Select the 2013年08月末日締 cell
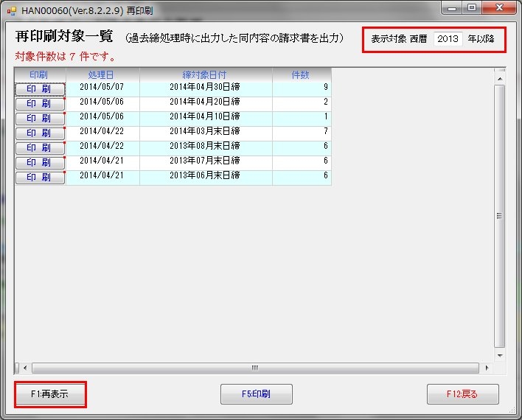The height and width of the screenshot is (420, 522). (206, 148)
